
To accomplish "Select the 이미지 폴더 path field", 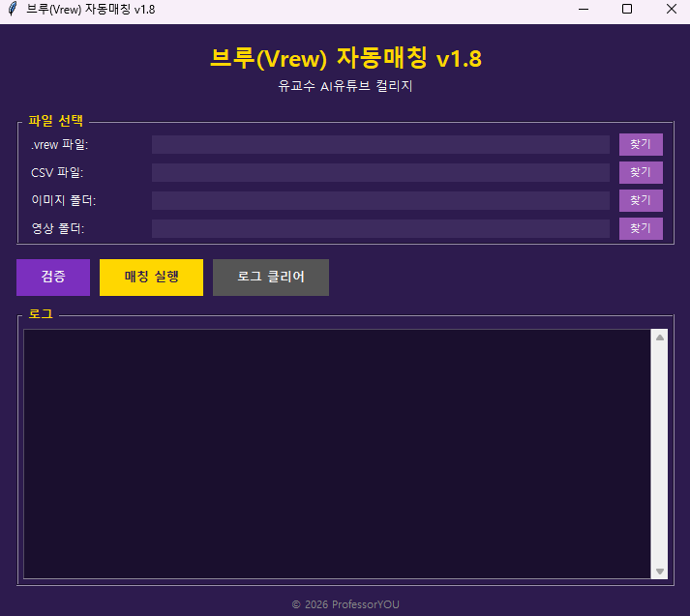I will pos(380,200).
